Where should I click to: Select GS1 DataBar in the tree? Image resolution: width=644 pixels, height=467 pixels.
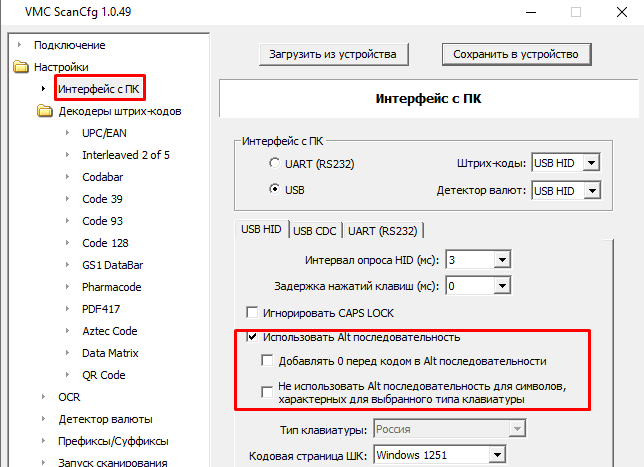(x=113, y=265)
